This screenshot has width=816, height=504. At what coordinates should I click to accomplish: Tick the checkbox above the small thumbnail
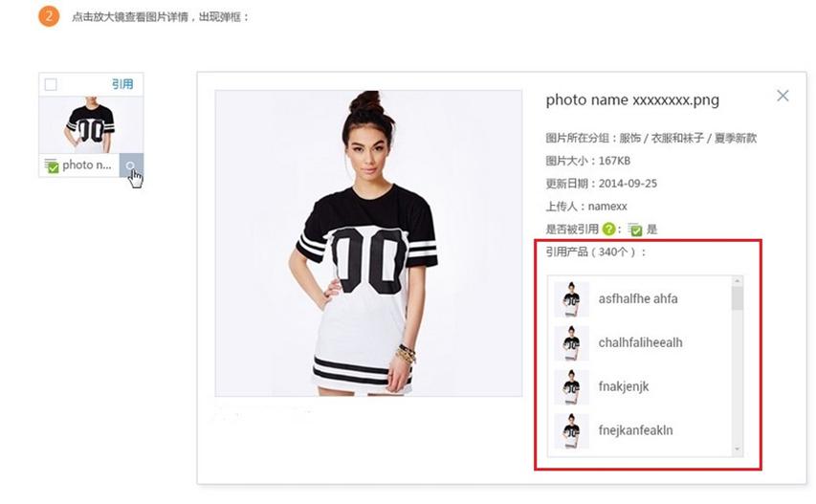pos(51,84)
